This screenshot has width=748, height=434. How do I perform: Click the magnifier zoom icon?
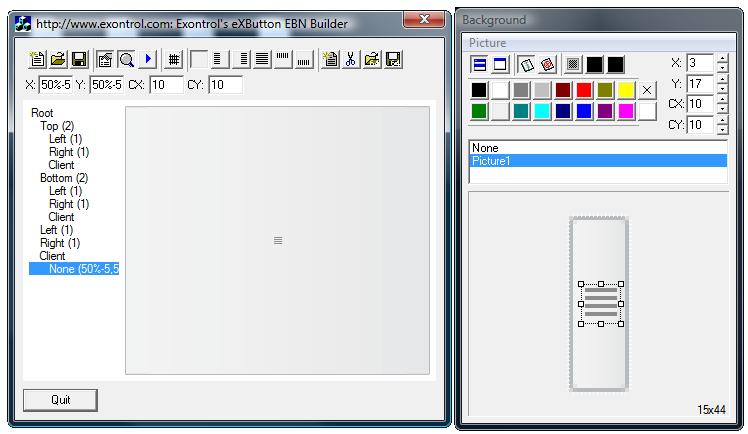[x=126, y=60]
